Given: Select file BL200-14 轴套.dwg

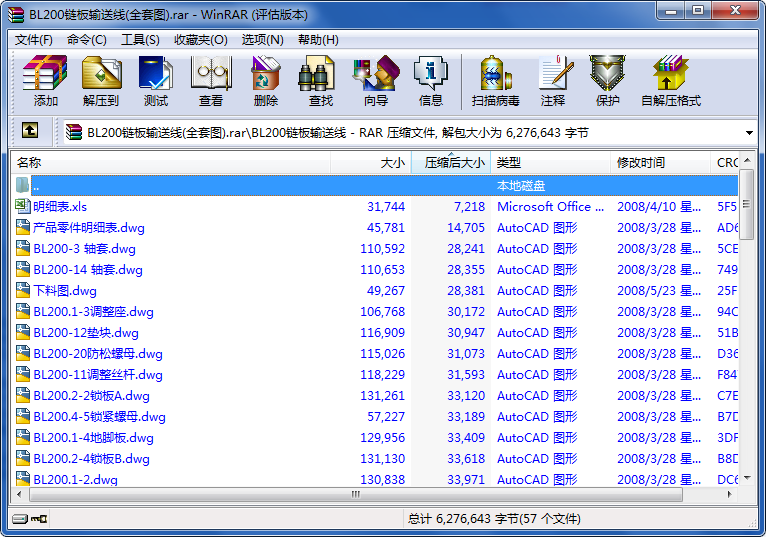Looking at the screenshot, I should 88,270.
